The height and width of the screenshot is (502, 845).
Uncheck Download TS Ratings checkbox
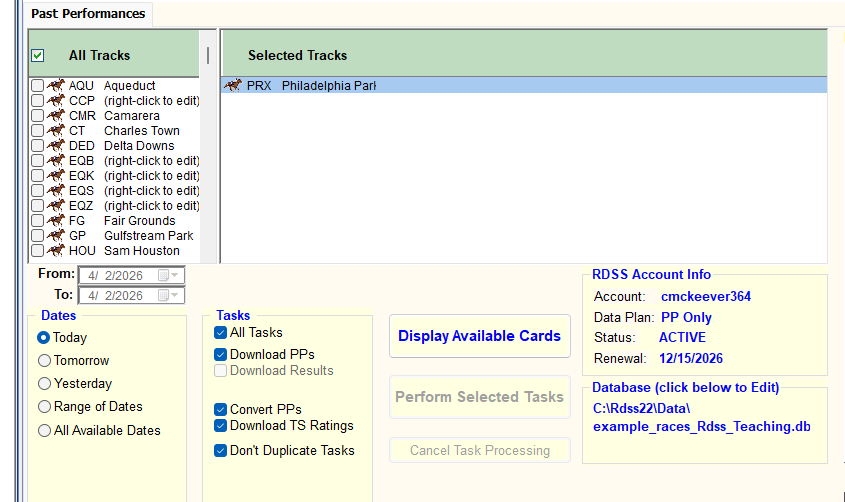point(220,426)
